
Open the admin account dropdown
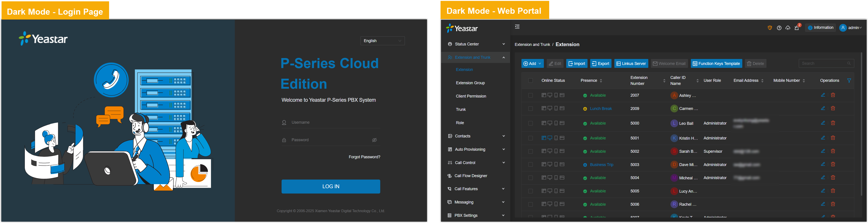point(850,28)
